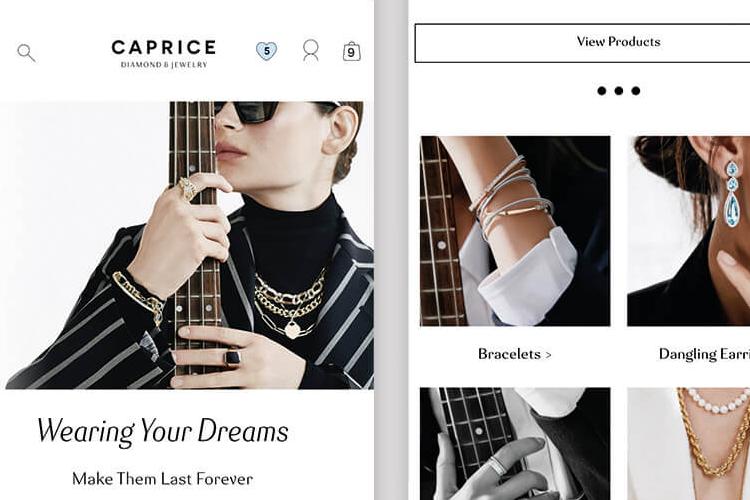750x500 pixels.
Task: Click the View Products button
Action: 582,43
